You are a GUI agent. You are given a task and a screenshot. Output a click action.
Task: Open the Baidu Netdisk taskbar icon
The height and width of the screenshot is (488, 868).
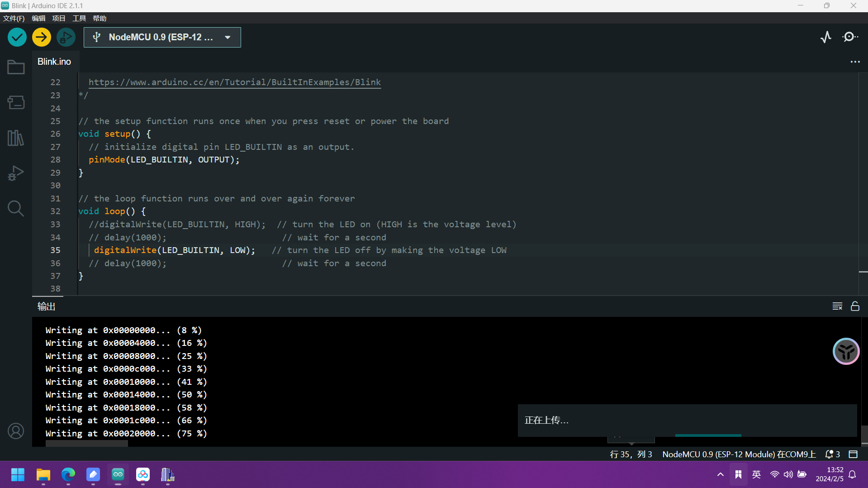pyautogui.click(x=143, y=474)
